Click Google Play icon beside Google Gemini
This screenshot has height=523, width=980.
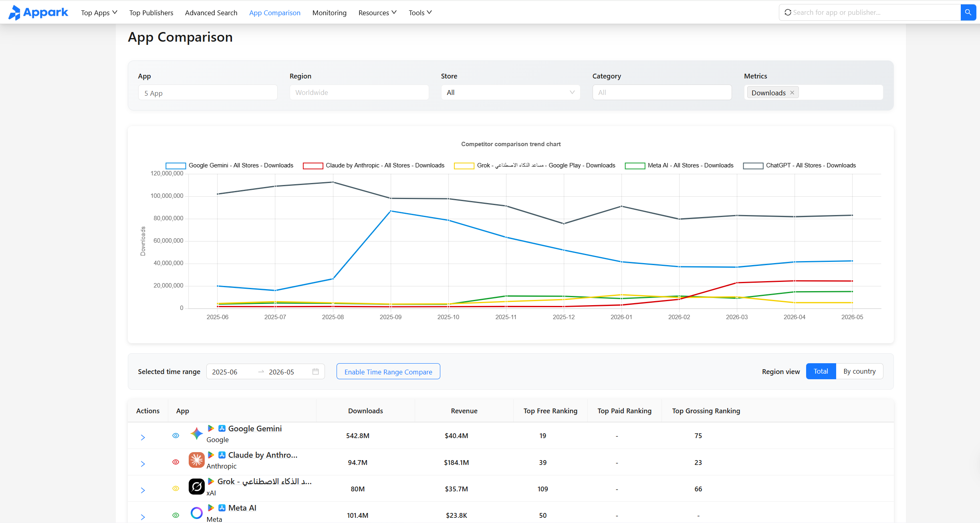pyautogui.click(x=211, y=428)
